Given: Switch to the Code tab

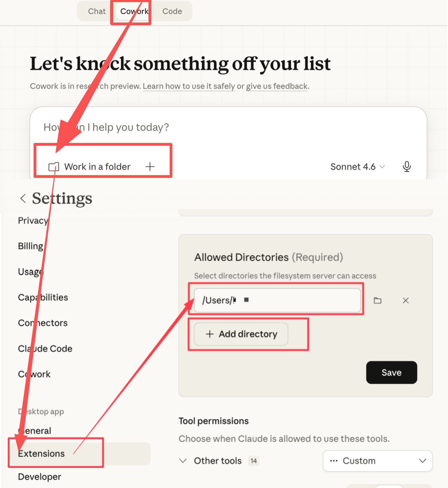Looking at the screenshot, I should pos(172,11).
